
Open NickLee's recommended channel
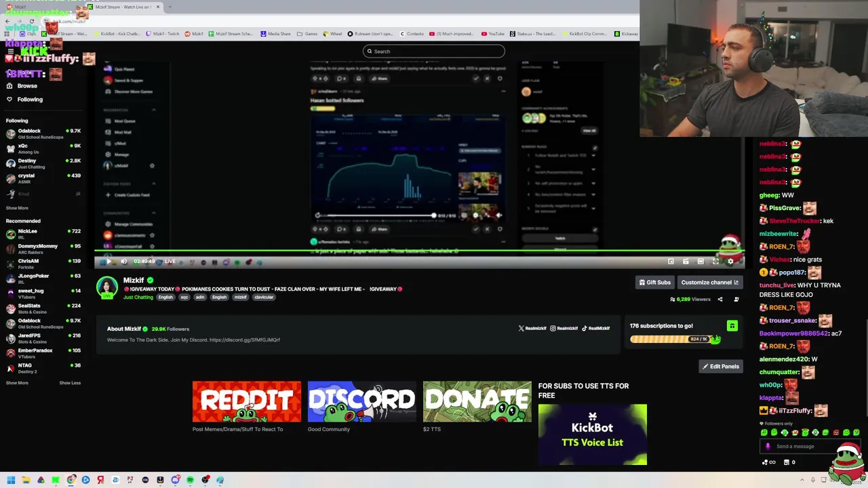pos(43,234)
